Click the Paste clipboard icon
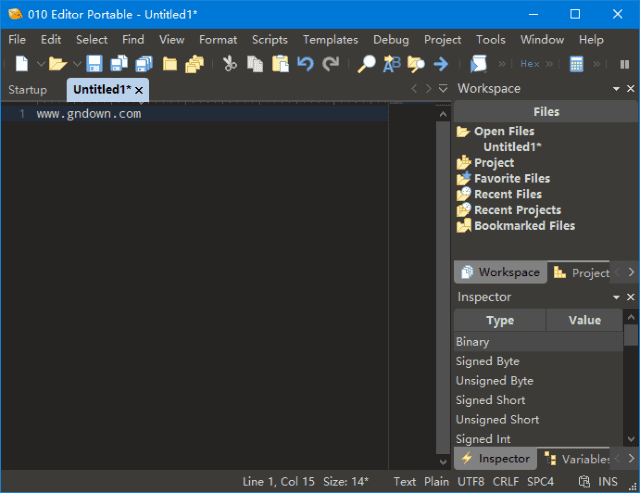640x493 pixels. click(280, 64)
